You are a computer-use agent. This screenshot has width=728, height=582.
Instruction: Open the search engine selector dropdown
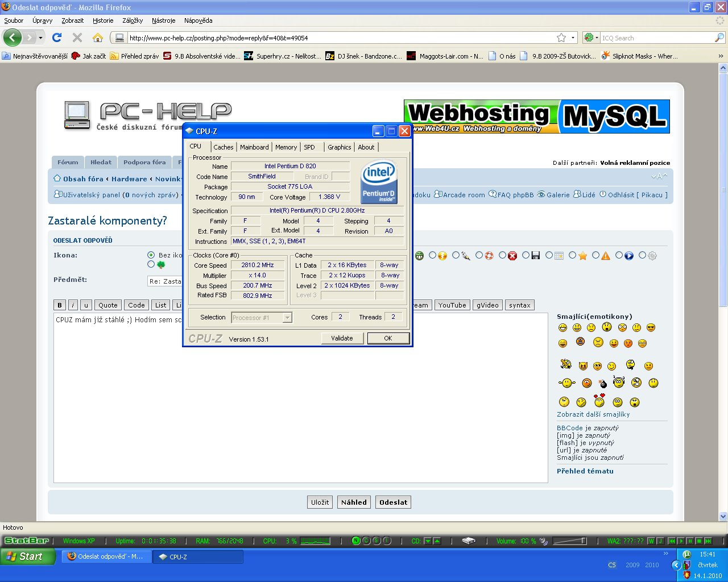pyautogui.click(x=591, y=38)
